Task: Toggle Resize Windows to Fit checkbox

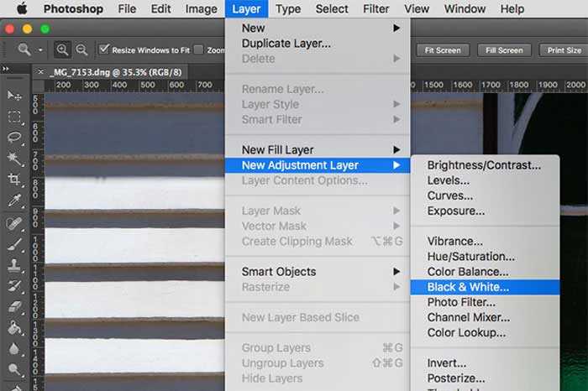Action: coord(104,50)
